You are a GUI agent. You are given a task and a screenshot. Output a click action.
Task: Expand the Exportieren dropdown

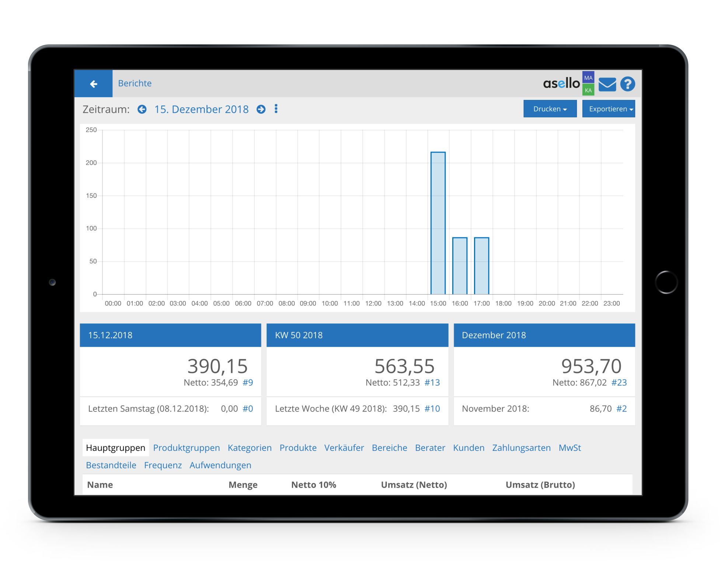click(x=609, y=109)
